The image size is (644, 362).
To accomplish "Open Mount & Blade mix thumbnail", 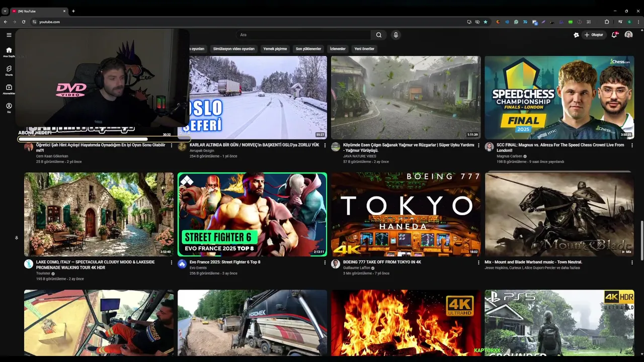I will [559, 215].
